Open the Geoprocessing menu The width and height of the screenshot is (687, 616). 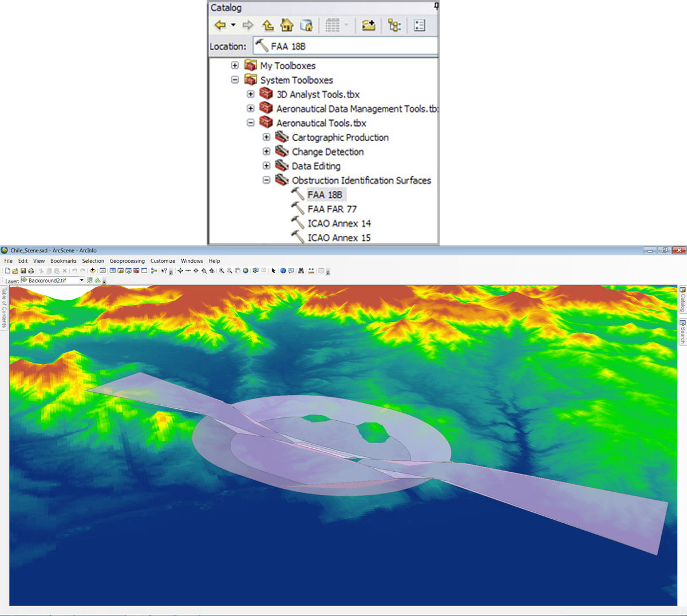tap(127, 261)
